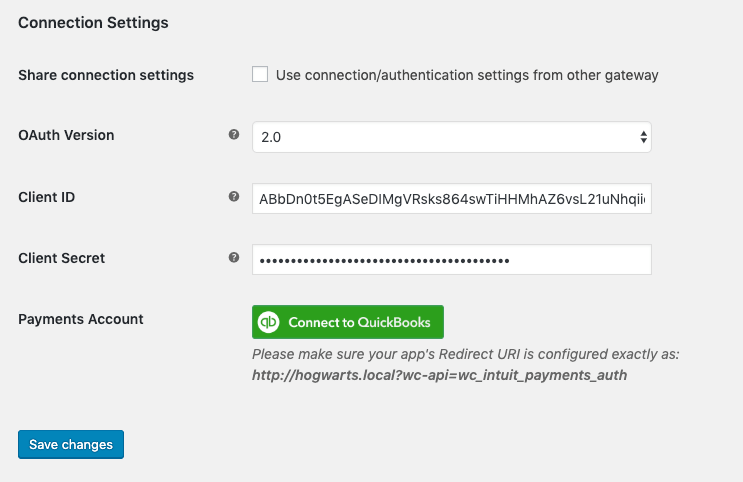Viewport: 743px width, 482px height.
Task: Click the Payments Account label
Action: pos(81,319)
